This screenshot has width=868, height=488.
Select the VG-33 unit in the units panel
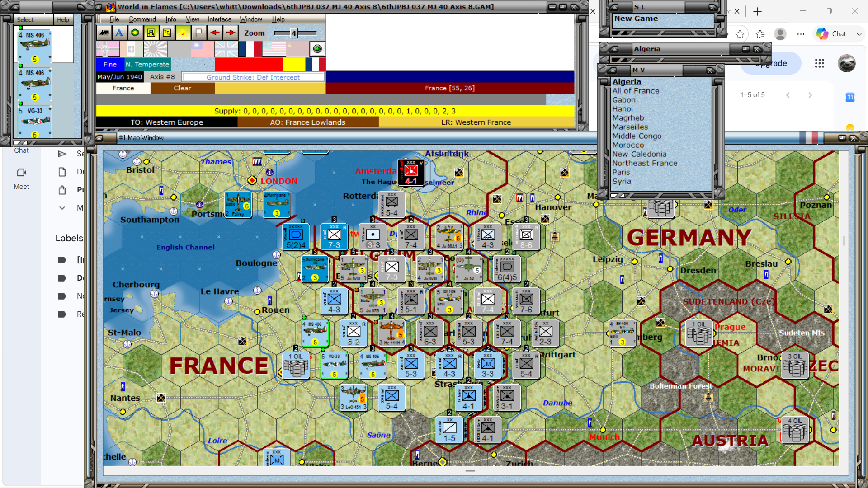34,122
